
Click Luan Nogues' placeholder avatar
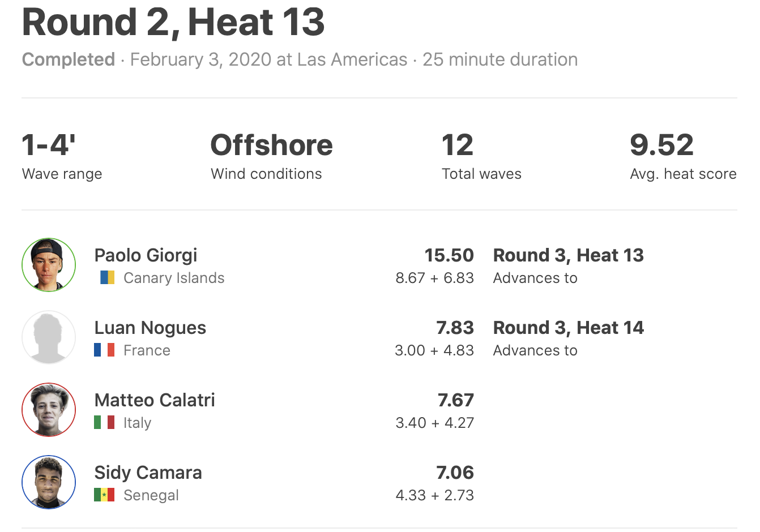pyautogui.click(x=49, y=337)
